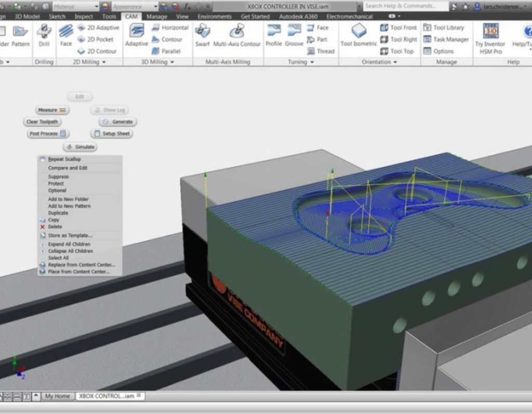Open the Task Manager
Screen dimensions: 532x414
pos(446,39)
